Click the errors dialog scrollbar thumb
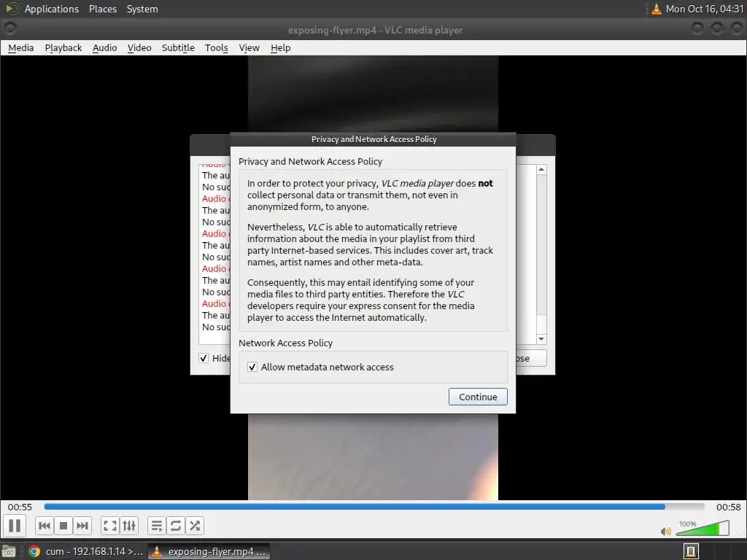747x560 pixels. (x=541, y=245)
